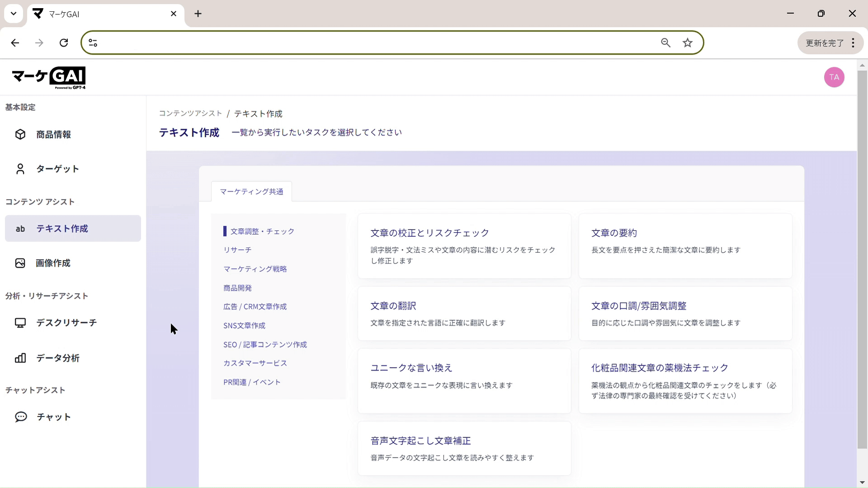Select the 広告 / CRM文章作成 category

[255, 306]
